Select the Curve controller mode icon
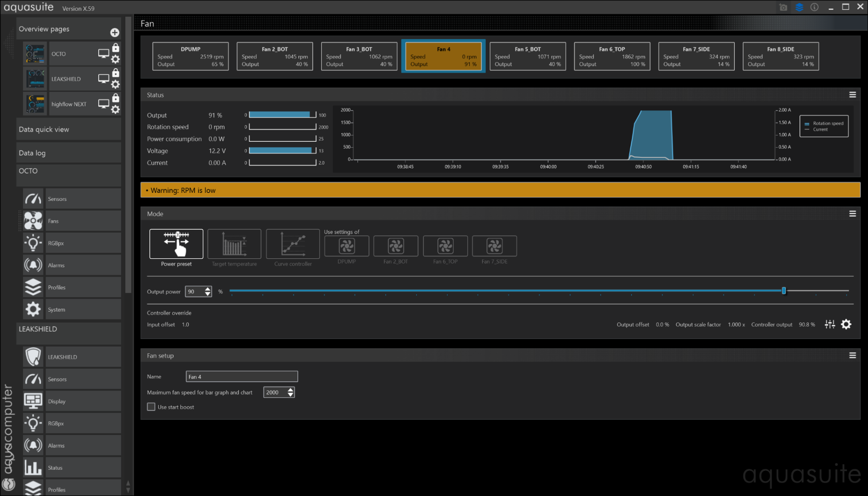Viewport: 868px width, 496px height. pyautogui.click(x=292, y=244)
